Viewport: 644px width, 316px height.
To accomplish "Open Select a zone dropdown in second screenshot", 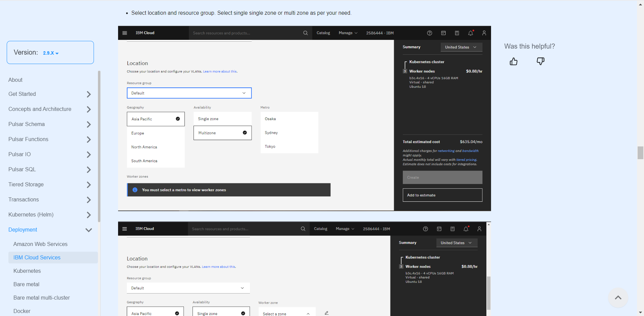I will pos(287,312).
